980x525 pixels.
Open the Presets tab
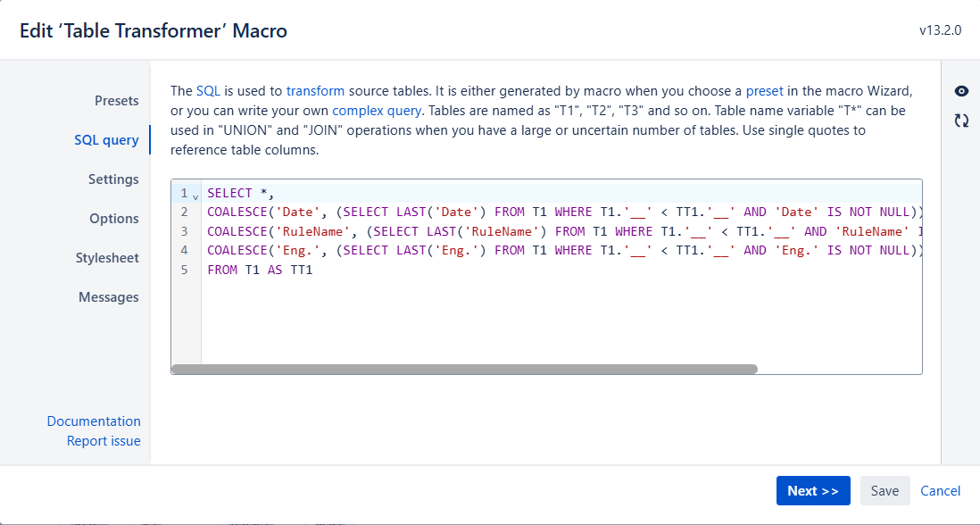tap(116, 101)
